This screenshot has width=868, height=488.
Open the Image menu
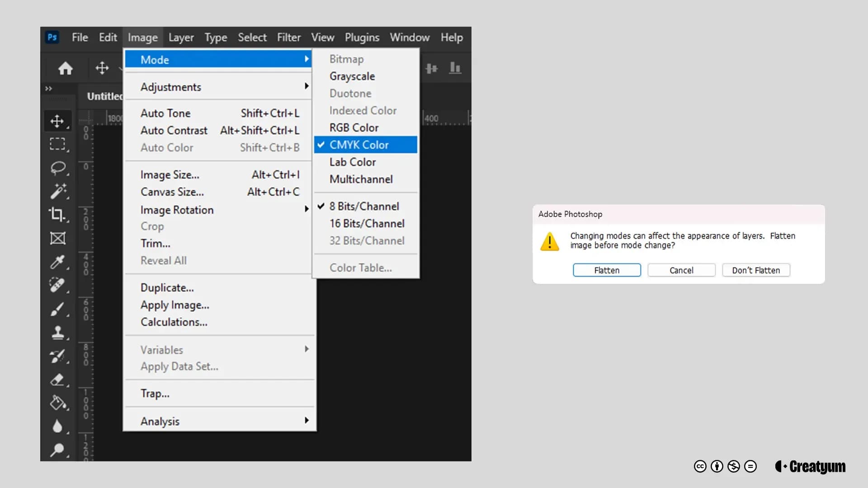(x=142, y=37)
